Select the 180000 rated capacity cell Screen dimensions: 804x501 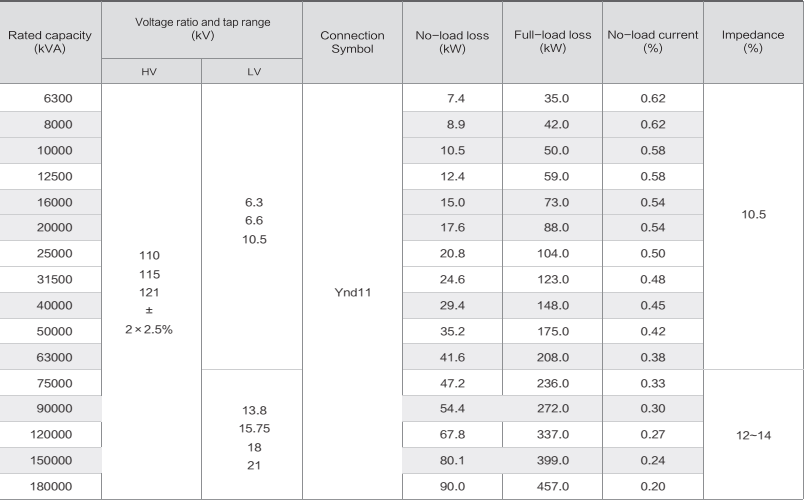pos(53,487)
